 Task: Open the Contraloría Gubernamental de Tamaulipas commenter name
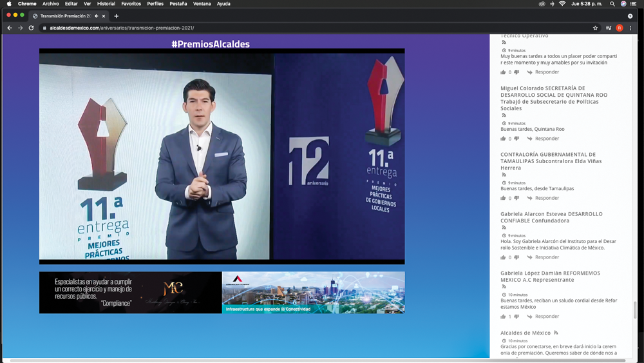[x=551, y=161]
